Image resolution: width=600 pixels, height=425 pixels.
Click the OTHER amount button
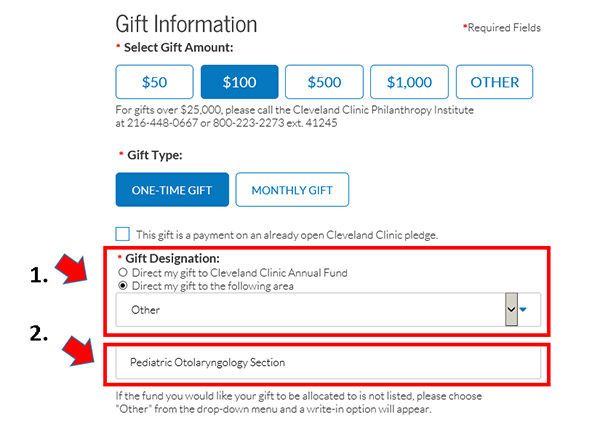point(495,83)
